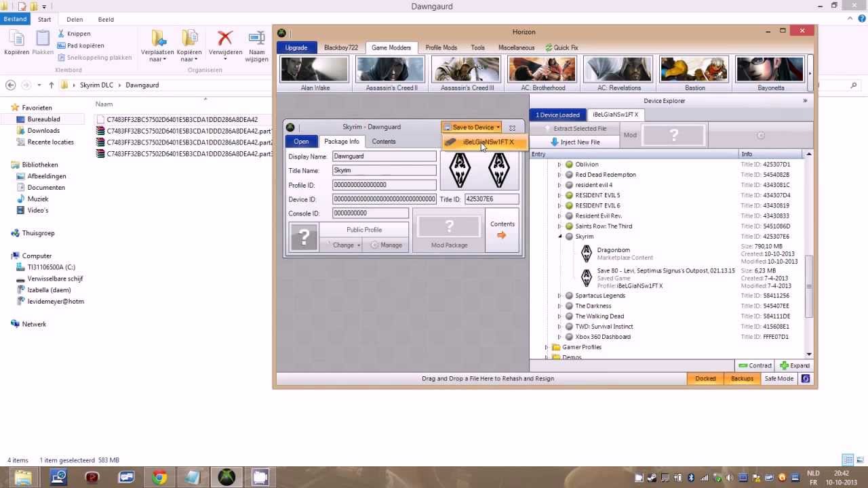Open the Miscellaneous tab
Viewport: 868px width, 488px height.
point(517,48)
